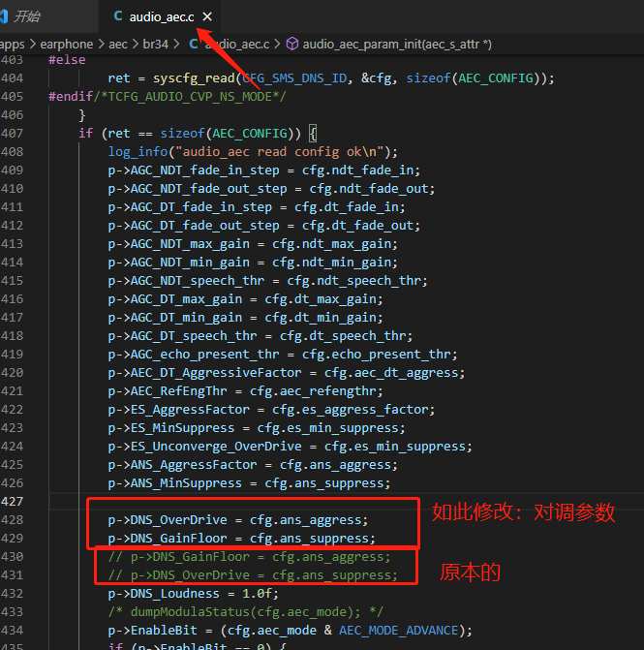Viewport: 644px width, 650px height.
Task: Click &cfg argument on line 404
Action: pos(377,78)
